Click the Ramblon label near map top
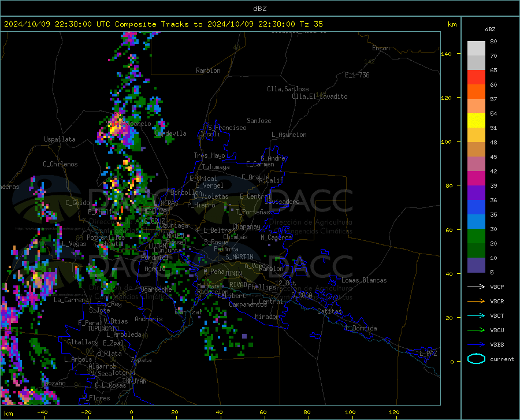520x420 pixels. pyautogui.click(x=208, y=70)
